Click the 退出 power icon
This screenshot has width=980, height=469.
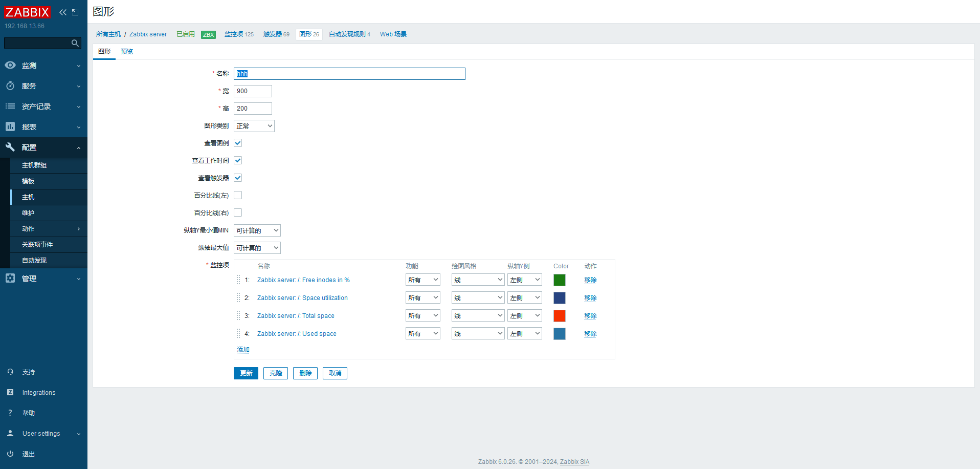[10, 454]
